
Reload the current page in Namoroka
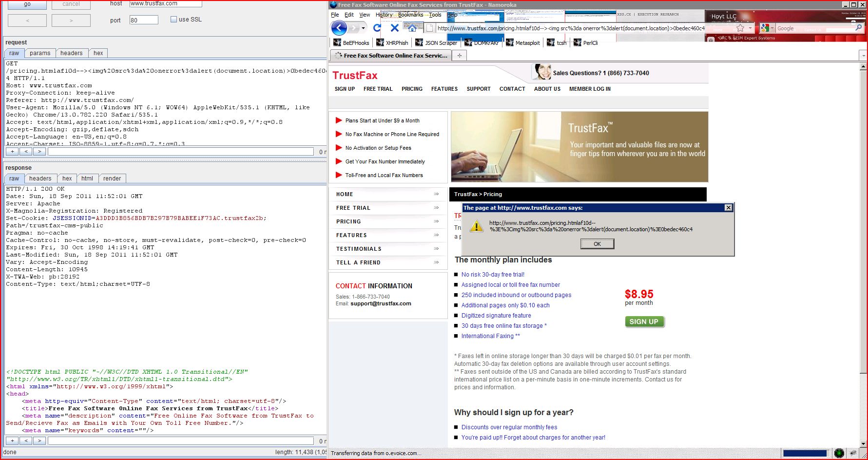pyautogui.click(x=377, y=28)
